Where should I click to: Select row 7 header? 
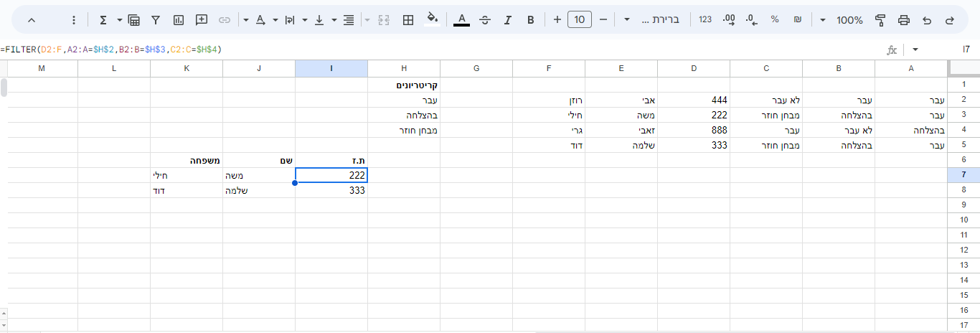click(964, 175)
